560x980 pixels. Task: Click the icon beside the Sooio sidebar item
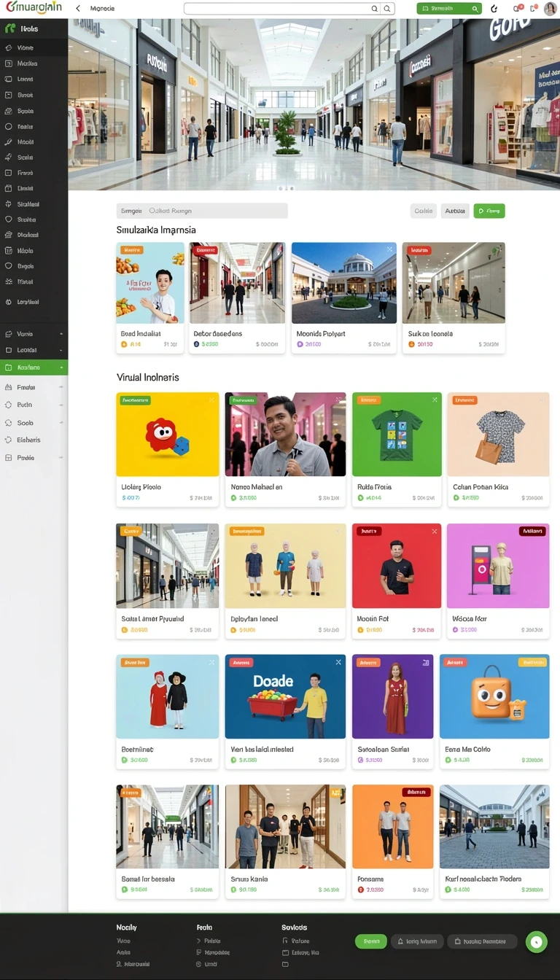point(9,423)
